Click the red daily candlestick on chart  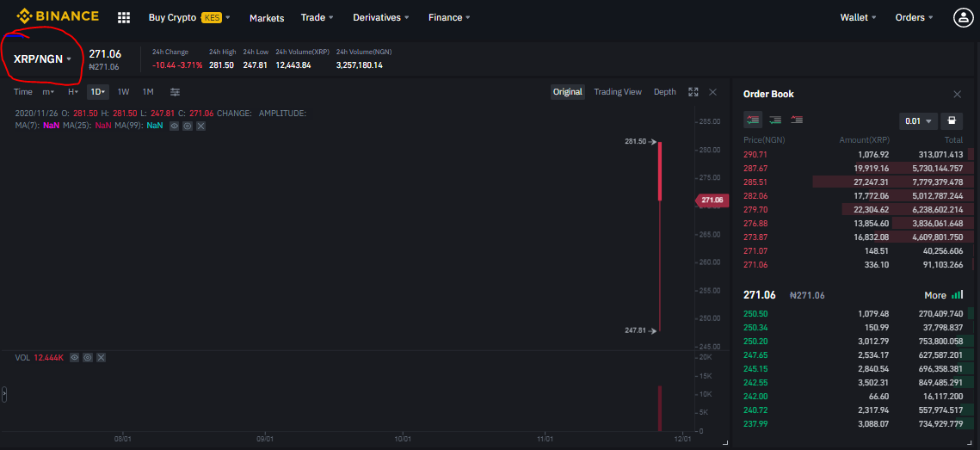click(x=659, y=171)
